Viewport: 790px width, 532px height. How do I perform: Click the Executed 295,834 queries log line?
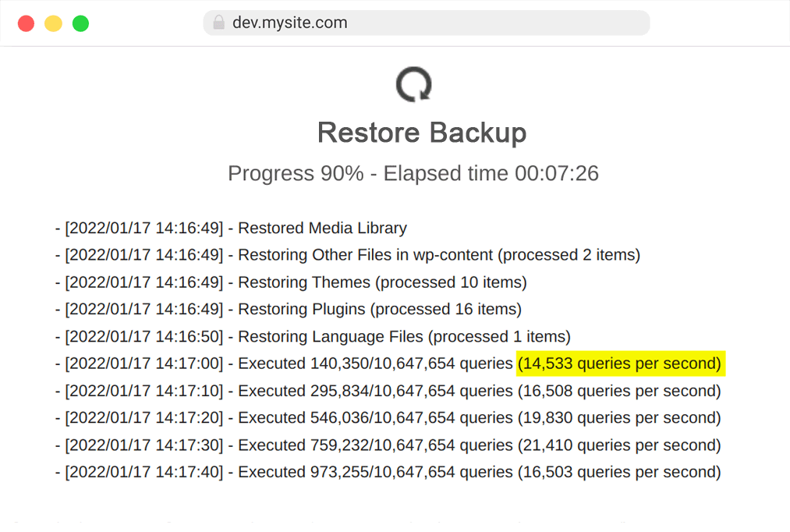point(388,391)
